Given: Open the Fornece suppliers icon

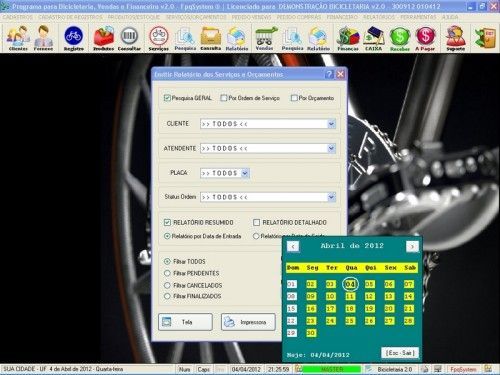Looking at the screenshot, I should click(43, 38).
